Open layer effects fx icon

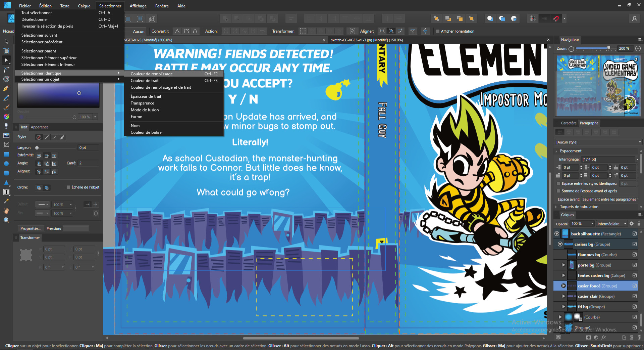point(604,337)
